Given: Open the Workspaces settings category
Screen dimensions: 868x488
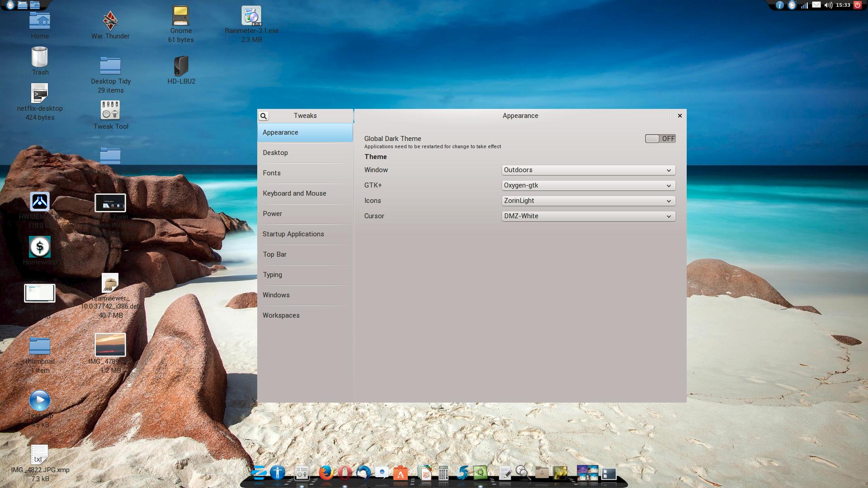Looking at the screenshot, I should pos(281,315).
